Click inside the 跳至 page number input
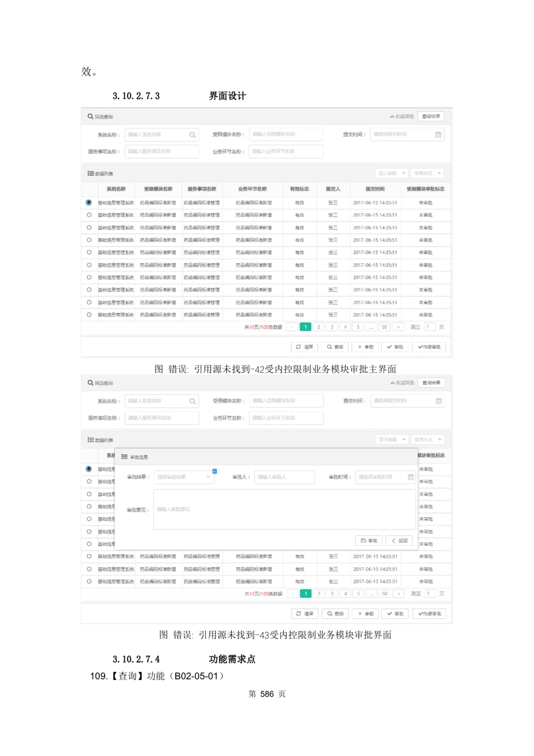534x756 pixels. [x=430, y=326]
